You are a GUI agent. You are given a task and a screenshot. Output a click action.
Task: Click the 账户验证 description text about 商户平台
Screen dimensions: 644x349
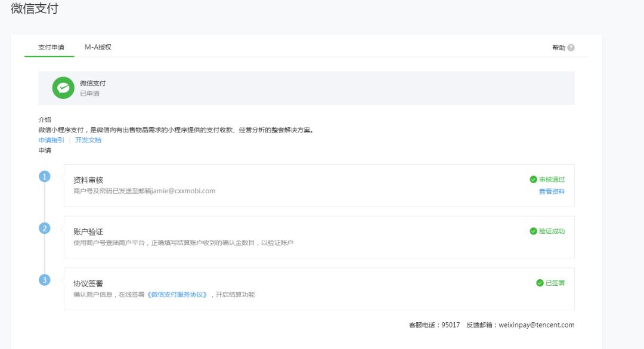[x=183, y=243]
